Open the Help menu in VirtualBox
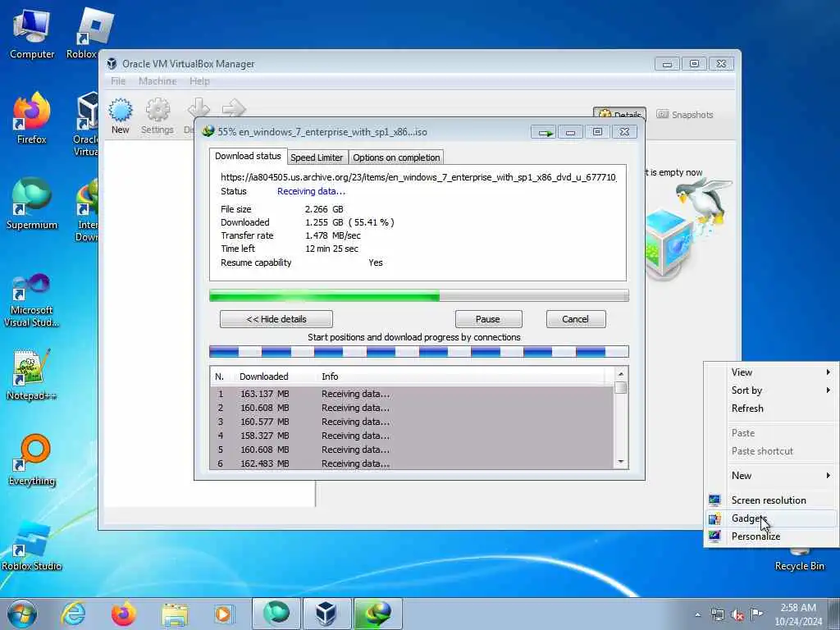 click(x=199, y=81)
